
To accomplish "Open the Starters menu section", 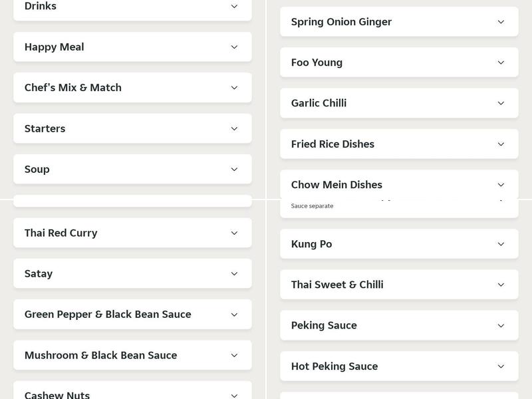I will (x=132, y=128).
